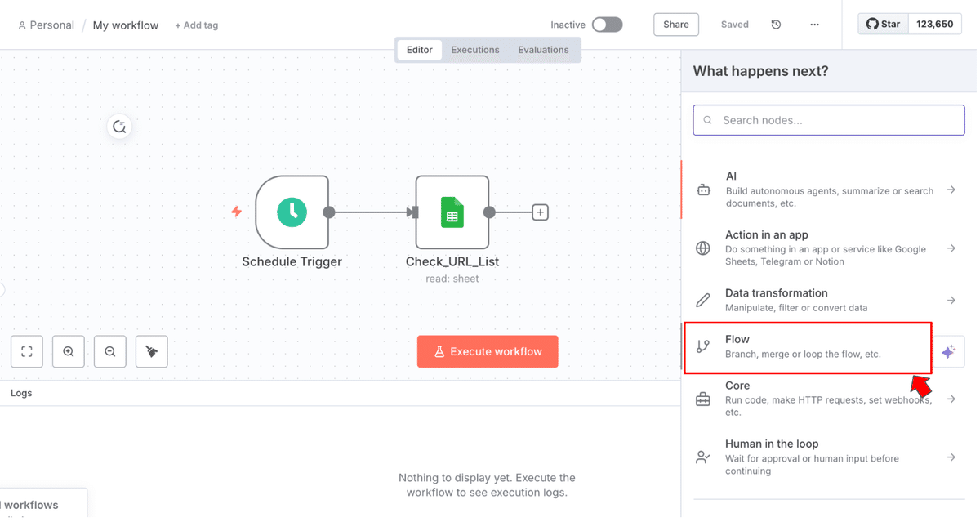Fit workflow to view
Viewport: 980px width, 522px height.
coord(27,352)
